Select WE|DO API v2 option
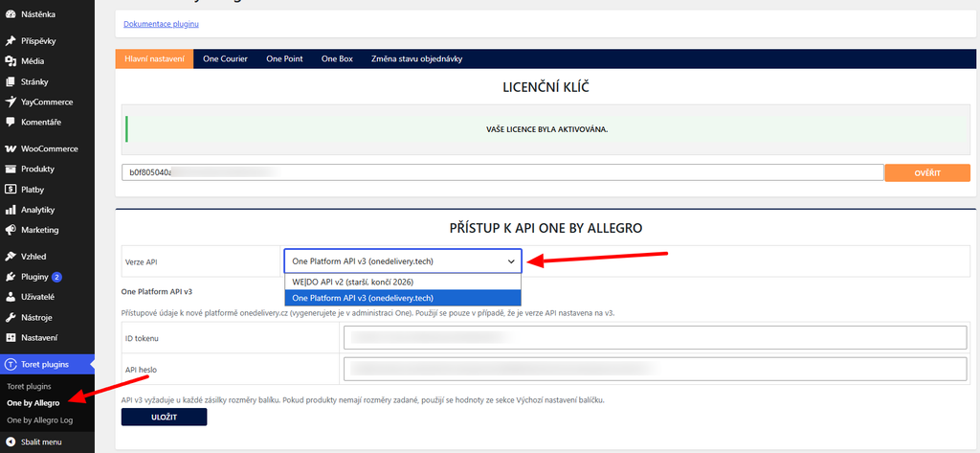This screenshot has height=453, width=980. [403, 283]
